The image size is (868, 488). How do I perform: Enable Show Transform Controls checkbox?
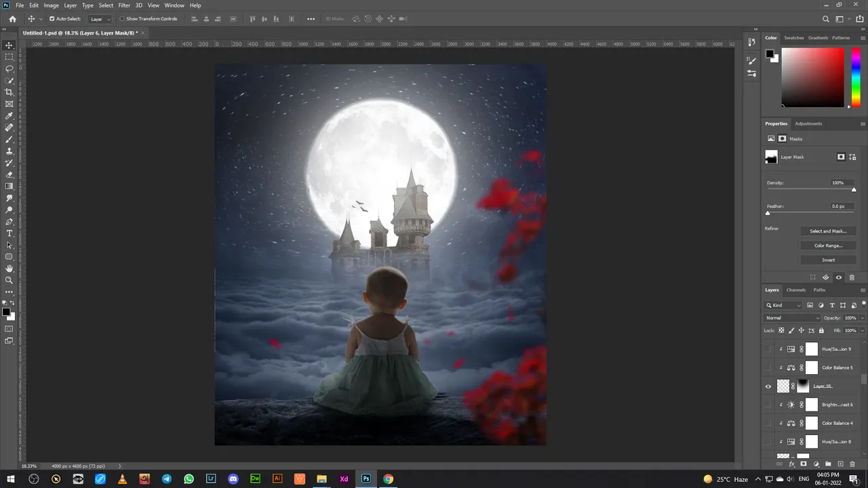(122, 19)
